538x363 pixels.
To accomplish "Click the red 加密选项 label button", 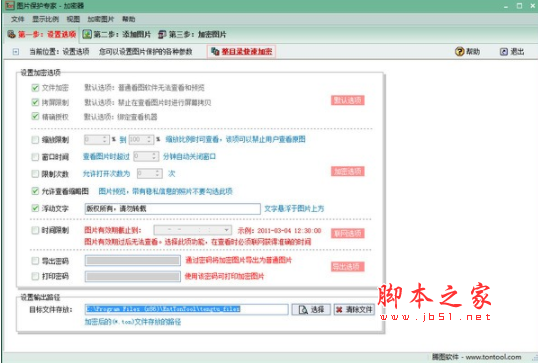I will [x=348, y=172].
